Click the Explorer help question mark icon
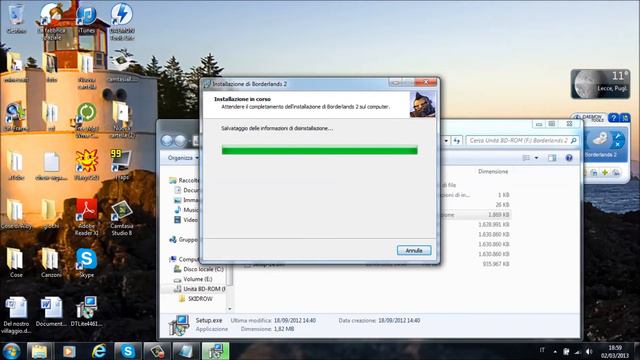This screenshot has width=640, height=360. tap(569, 158)
